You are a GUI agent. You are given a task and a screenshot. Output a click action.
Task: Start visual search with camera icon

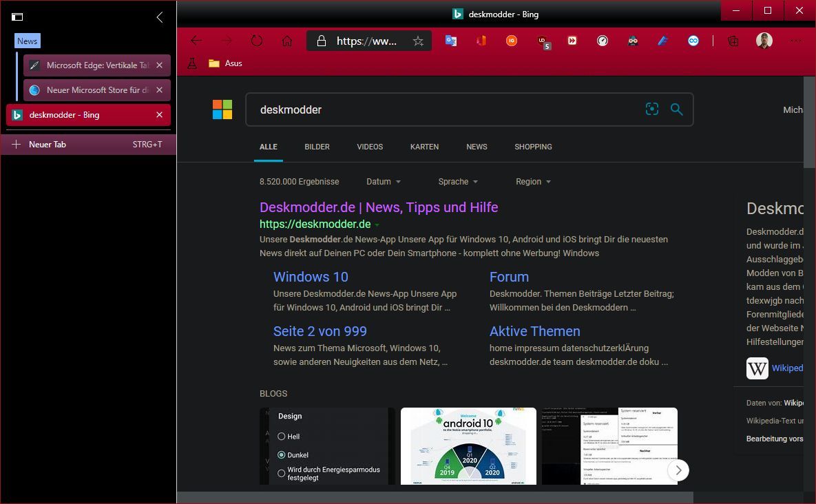click(x=652, y=109)
